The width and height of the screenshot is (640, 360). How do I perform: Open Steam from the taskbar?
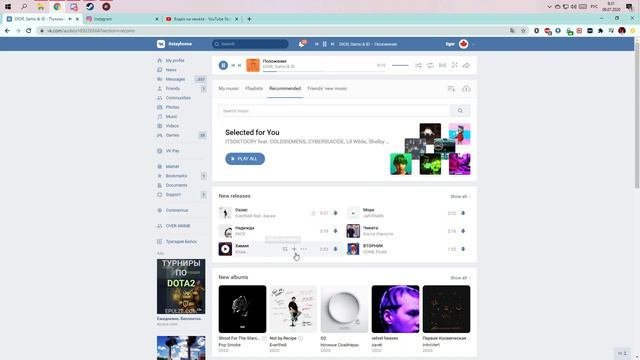[90, 7]
